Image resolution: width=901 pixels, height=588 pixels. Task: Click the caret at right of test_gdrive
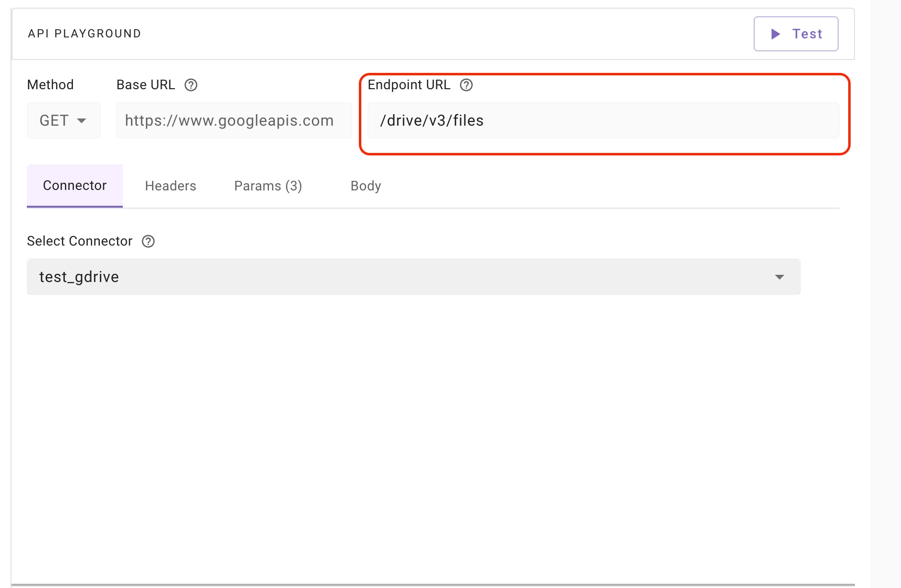(780, 277)
